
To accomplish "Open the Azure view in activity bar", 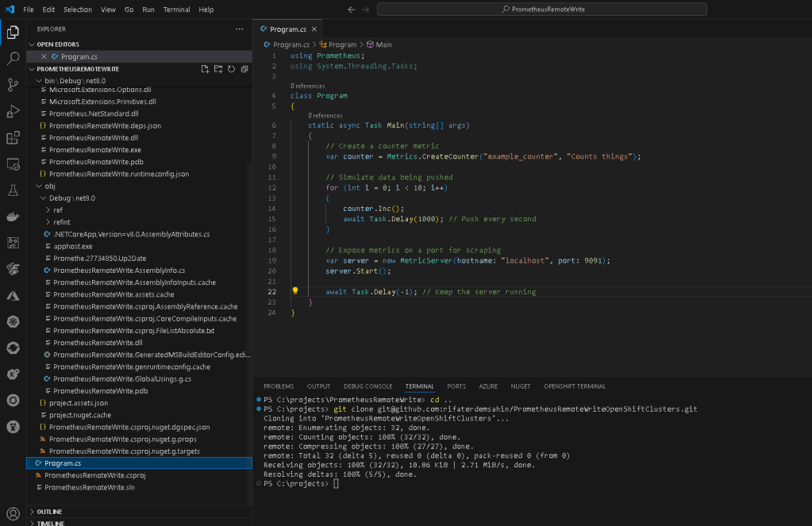I will click(x=13, y=296).
